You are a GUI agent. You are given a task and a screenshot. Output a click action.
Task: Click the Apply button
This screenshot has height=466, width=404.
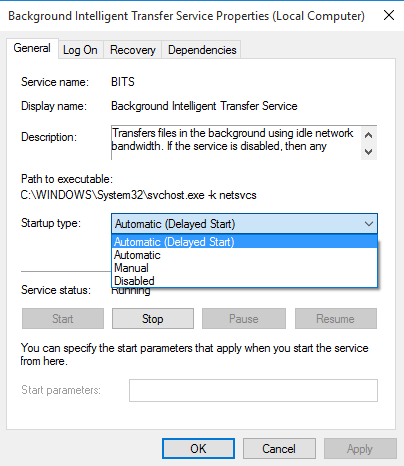[x=360, y=449]
